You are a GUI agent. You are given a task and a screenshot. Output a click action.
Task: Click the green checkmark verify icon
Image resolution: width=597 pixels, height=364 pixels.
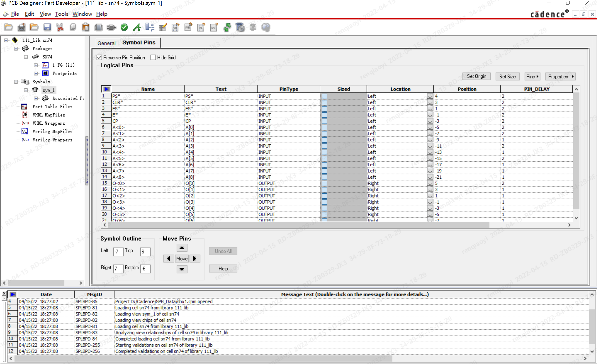(124, 27)
